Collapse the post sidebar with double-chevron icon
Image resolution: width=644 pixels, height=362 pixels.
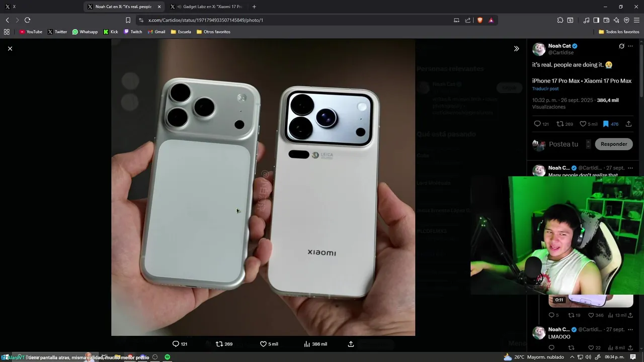516,48
